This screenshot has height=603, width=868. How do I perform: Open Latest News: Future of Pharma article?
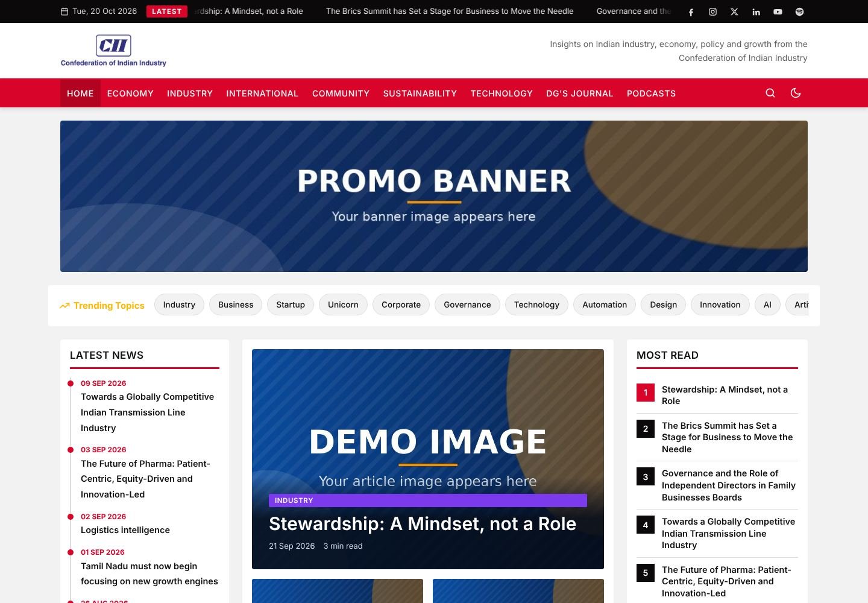pos(145,479)
